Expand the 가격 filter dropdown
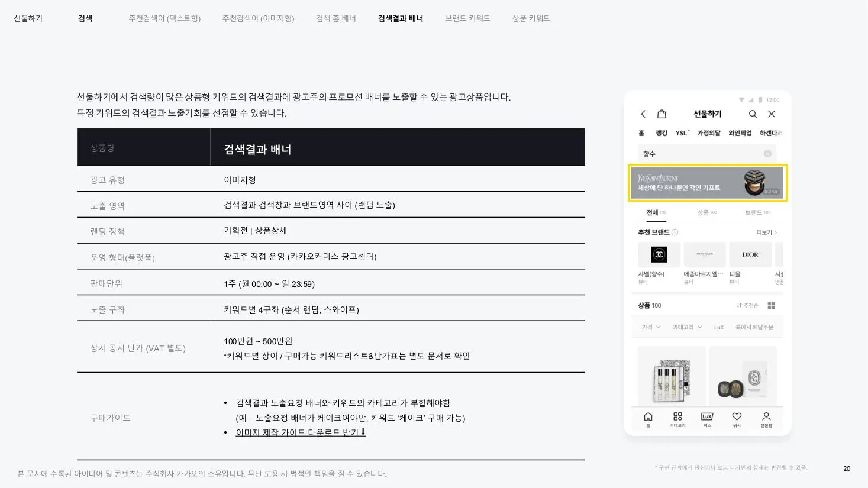This screenshot has height=488, width=868. click(651, 327)
